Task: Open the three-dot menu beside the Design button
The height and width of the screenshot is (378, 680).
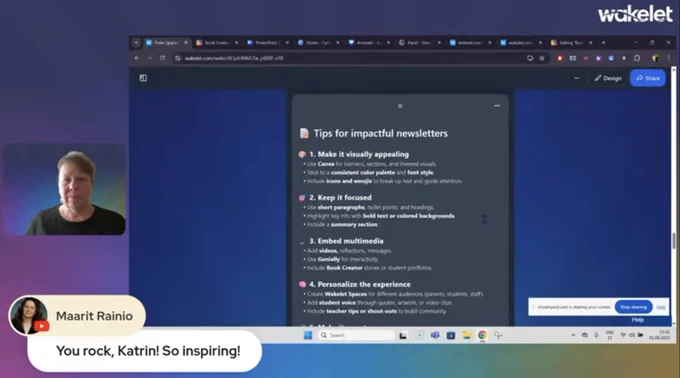Action: (576, 78)
